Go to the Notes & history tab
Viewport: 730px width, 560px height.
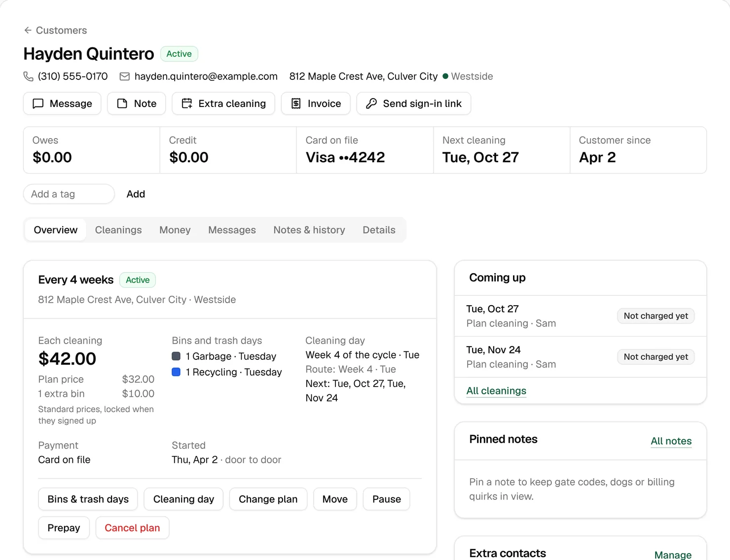tap(309, 230)
